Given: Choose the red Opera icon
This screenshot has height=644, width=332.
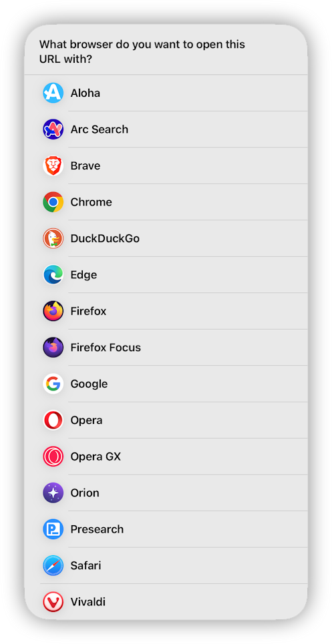Looking at the screenshot, I should [53, 420].
